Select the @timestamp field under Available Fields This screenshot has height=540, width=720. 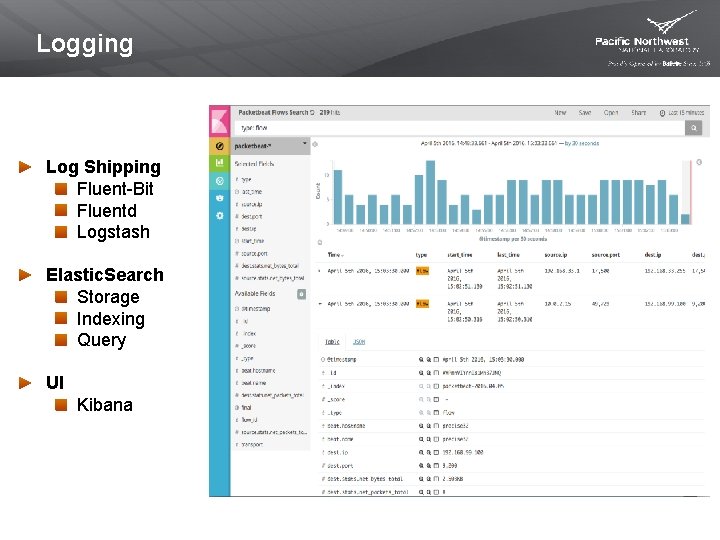(256, 309)
